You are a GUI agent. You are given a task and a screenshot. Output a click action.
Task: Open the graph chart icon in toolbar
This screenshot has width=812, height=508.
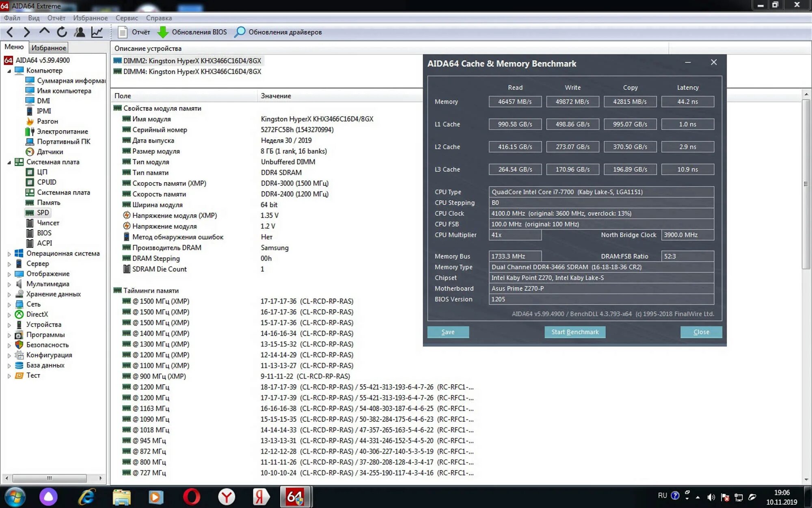tap(97, 32)
